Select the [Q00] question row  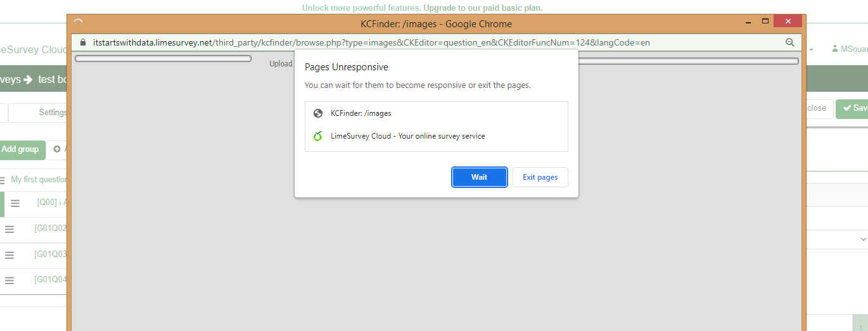pos(35,203)
